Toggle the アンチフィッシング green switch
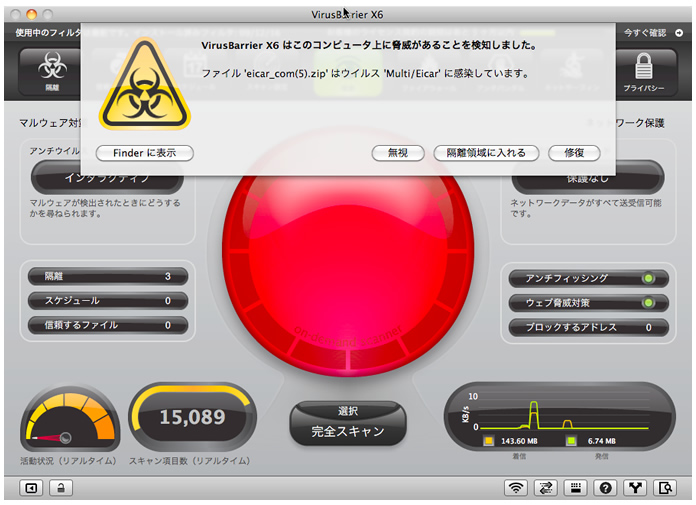 648,278
